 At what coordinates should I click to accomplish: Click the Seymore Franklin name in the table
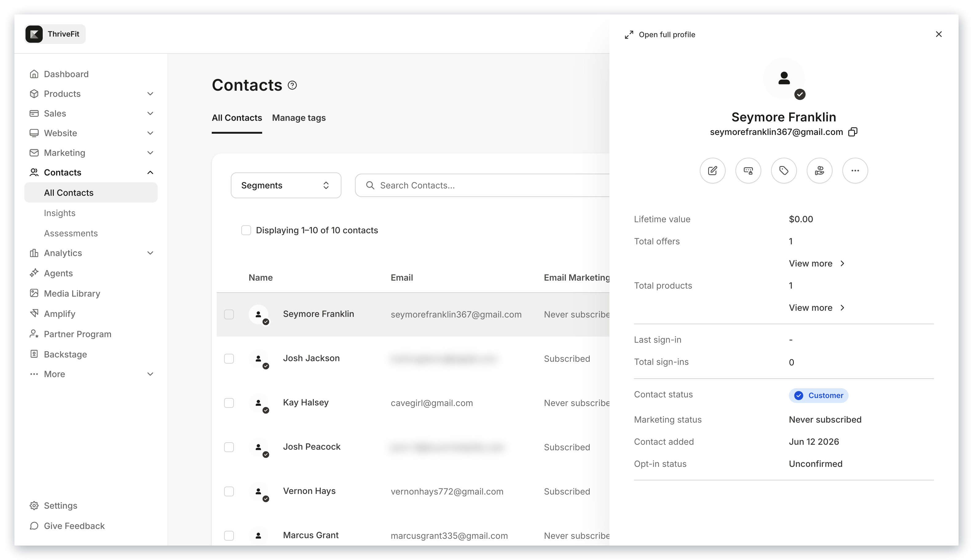coord(318,314)
